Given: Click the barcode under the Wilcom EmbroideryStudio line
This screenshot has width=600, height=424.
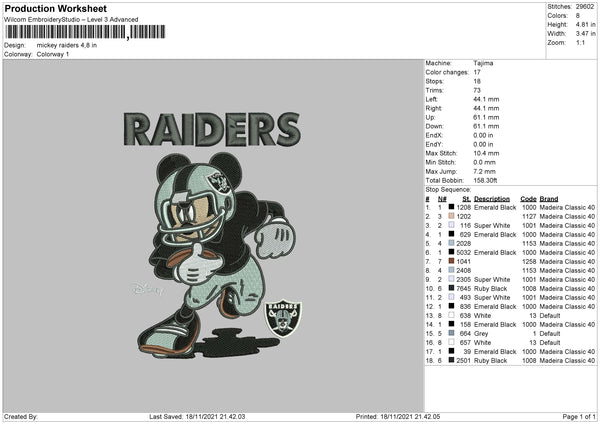Looking at the screenshot, I should click(x=85, y=32).
